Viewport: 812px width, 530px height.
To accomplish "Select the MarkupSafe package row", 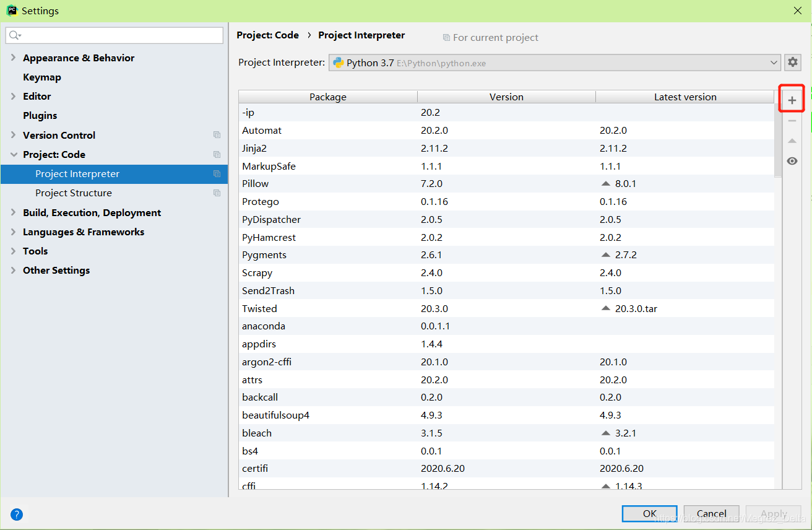I will (x=506, y=167).
